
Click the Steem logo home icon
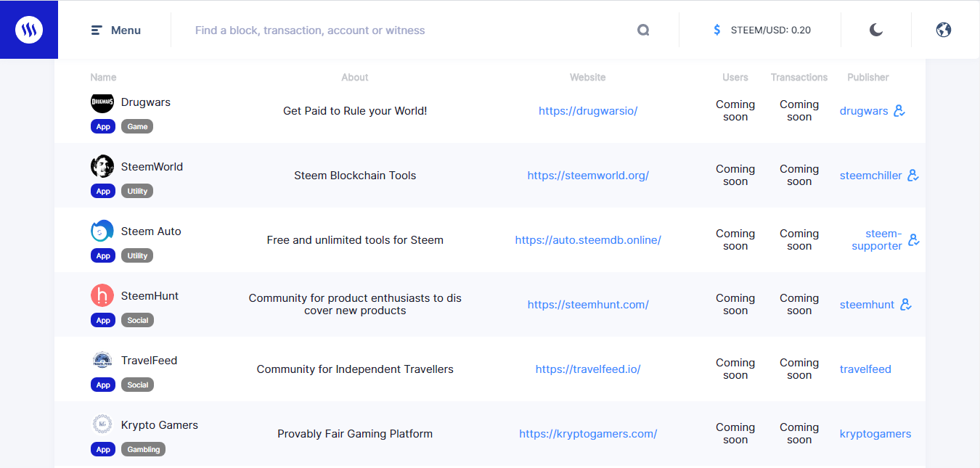pyautogui.click(x=29, y=30)
